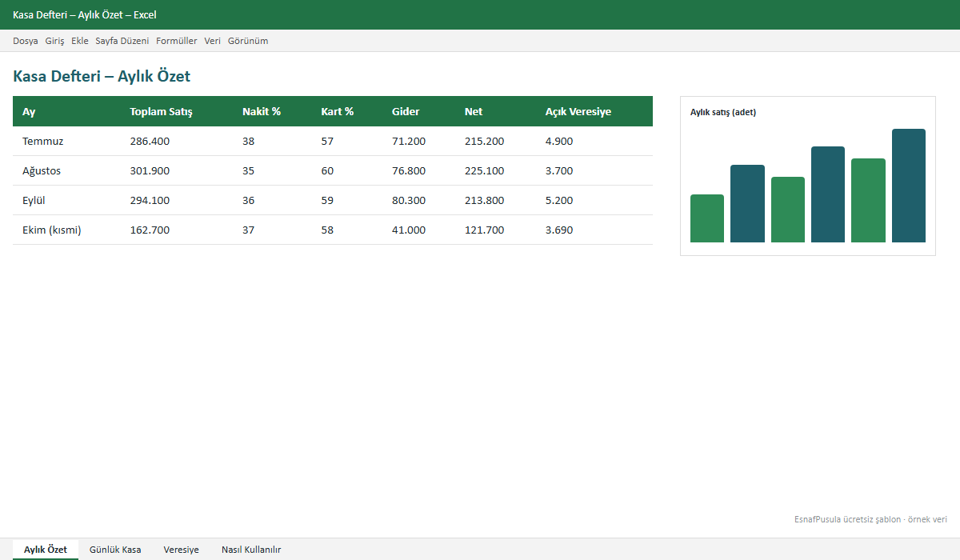The image size is (960, 560).
Task: Open the Görünüm menu
Action: pos(248,41)
